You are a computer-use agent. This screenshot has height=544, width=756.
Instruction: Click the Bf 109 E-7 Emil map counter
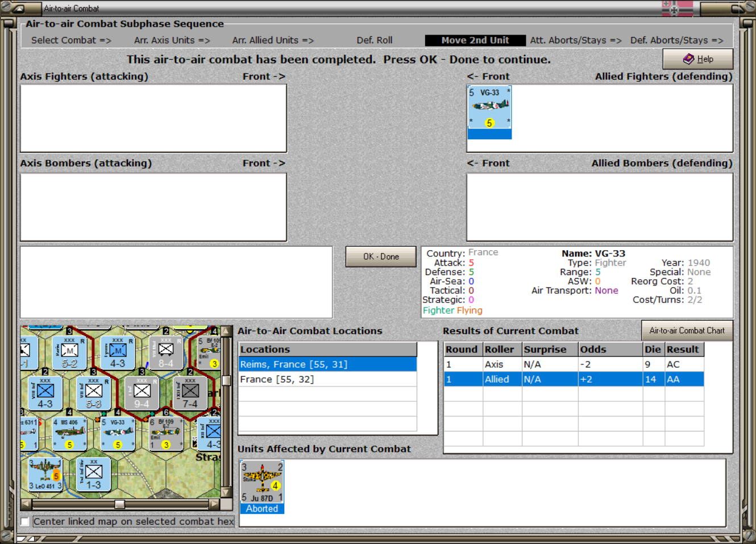[166, 434]
